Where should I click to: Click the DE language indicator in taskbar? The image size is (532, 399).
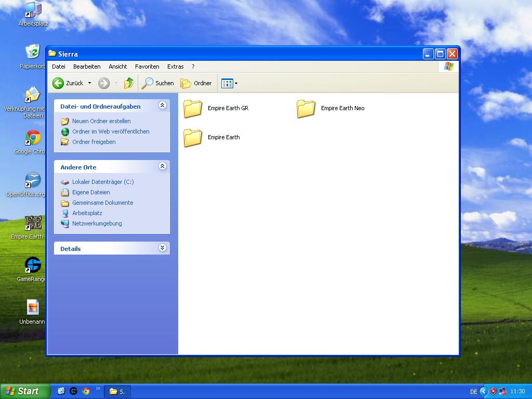point(473,392)
